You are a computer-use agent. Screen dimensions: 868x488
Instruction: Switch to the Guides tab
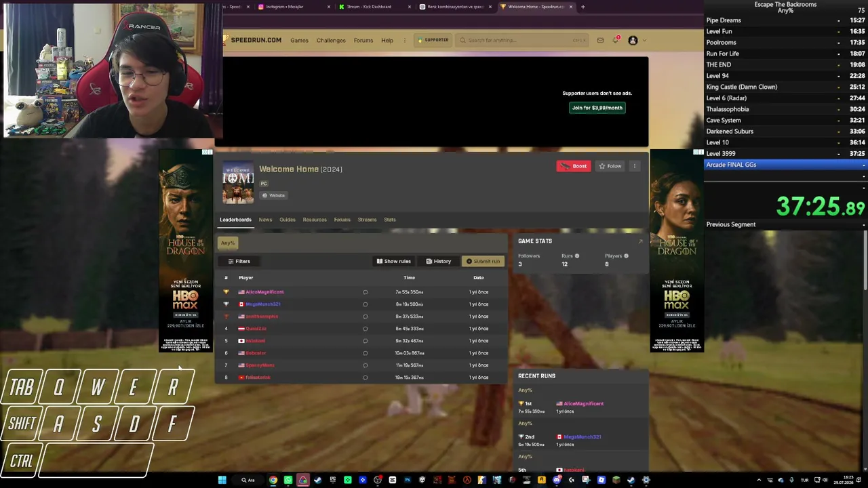(288, 220)
